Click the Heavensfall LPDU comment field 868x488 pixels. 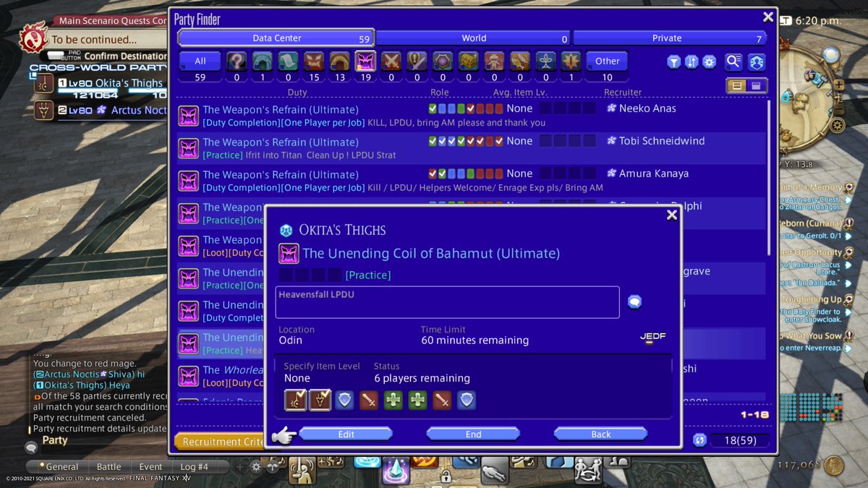point(447,302)
